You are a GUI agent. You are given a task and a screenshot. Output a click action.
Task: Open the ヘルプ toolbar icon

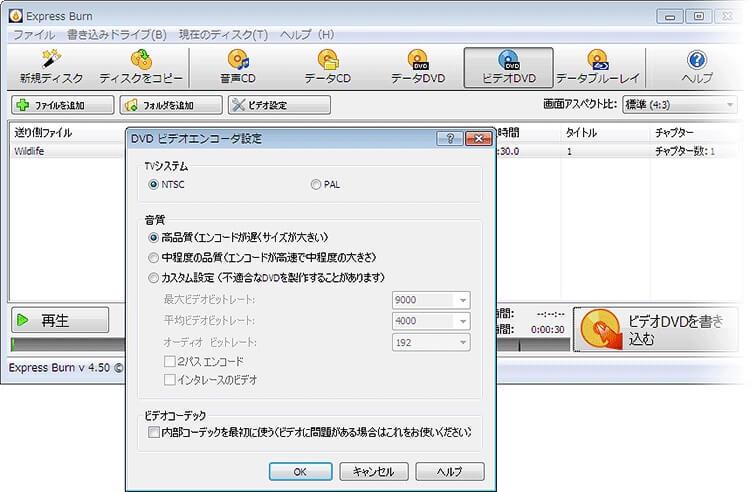click(x=697, y=67)
